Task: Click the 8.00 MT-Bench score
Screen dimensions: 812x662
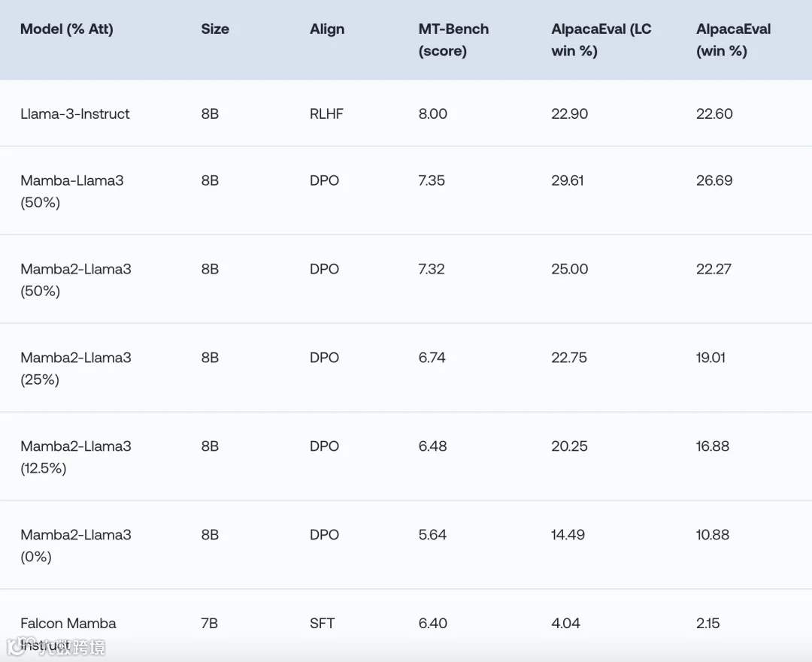Action: pyautogui.click(x=433, y=114)
